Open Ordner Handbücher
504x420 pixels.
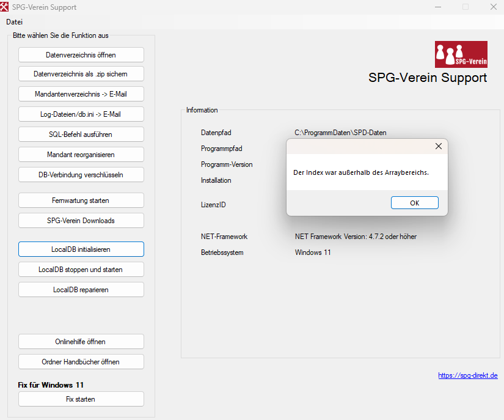click(x=81, y=362)
